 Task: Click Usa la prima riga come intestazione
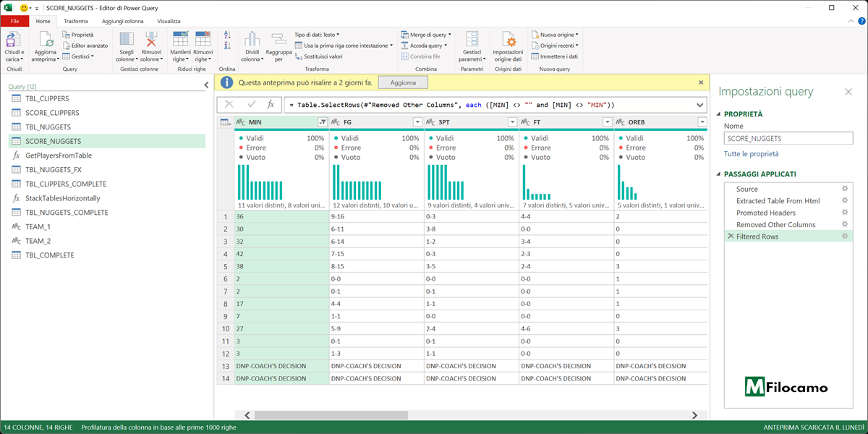point(344,45)
